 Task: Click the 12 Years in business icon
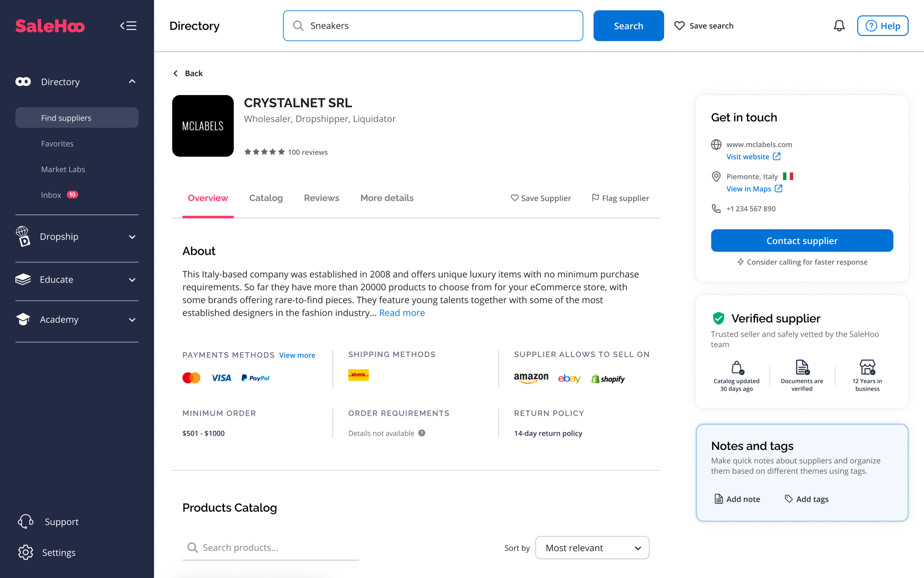[x=867, y=367]
